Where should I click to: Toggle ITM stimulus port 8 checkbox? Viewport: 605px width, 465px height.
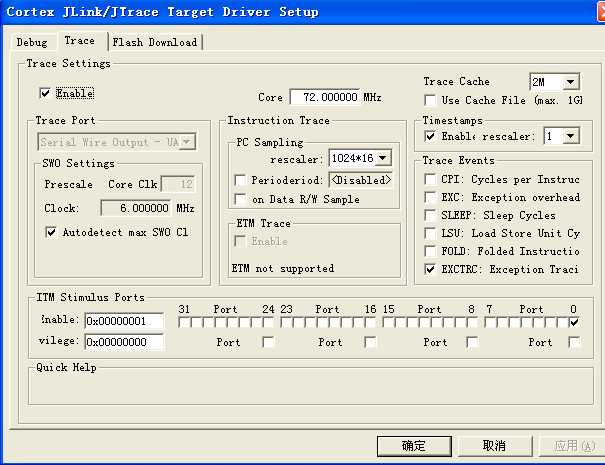pos(472,322)
